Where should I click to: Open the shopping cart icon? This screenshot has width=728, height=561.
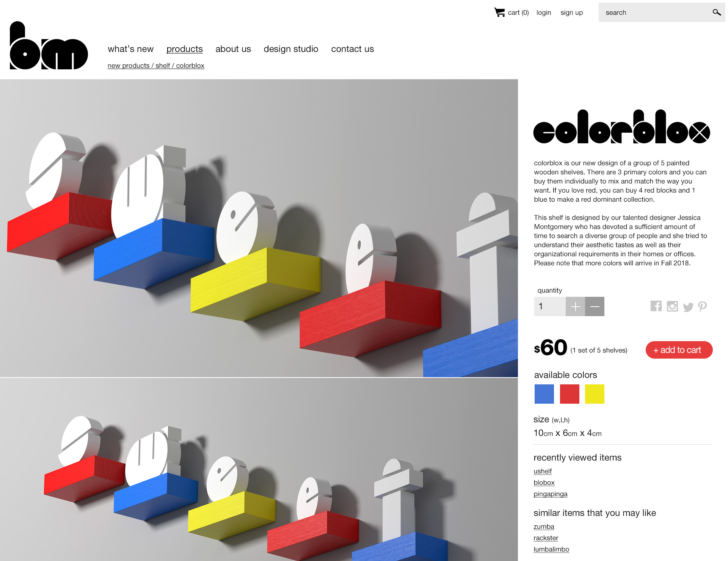pos(499,13)
